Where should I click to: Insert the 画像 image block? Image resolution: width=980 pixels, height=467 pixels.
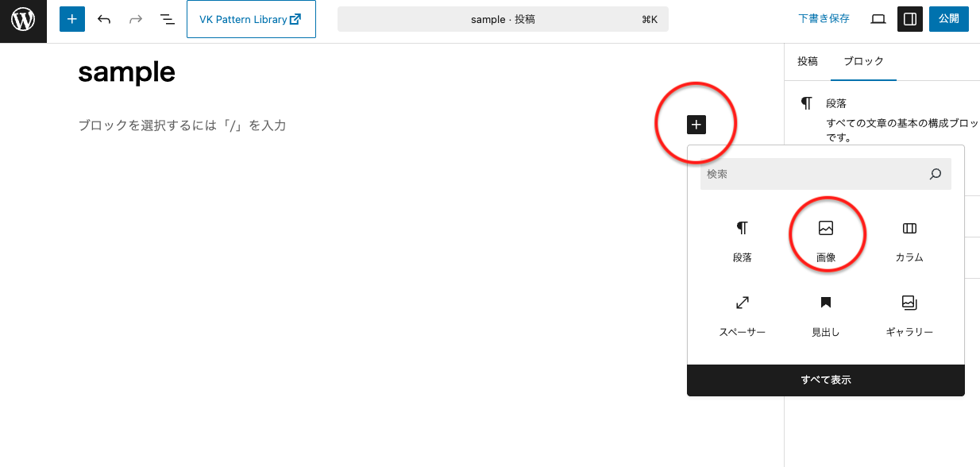tap(826, 241)
